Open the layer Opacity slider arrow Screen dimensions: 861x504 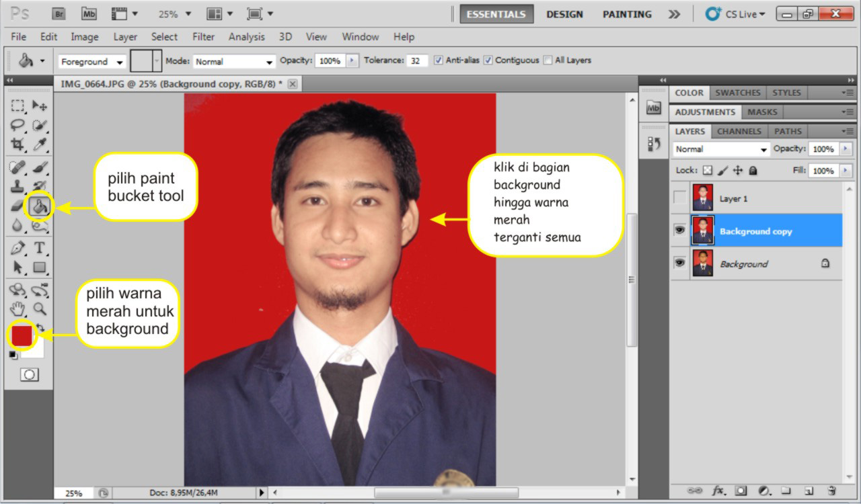pyautogui.click(x=846, y=149)
